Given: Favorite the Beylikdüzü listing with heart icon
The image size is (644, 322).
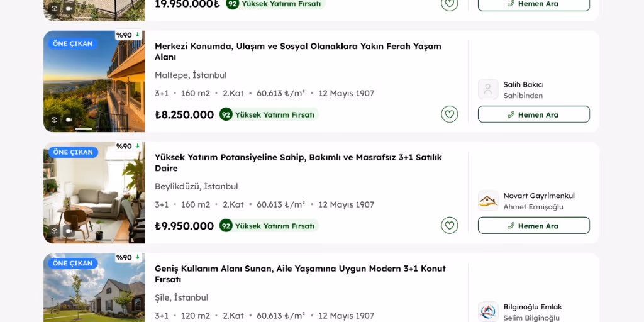Looking at the screenshot, I should [x=449, y=226].
